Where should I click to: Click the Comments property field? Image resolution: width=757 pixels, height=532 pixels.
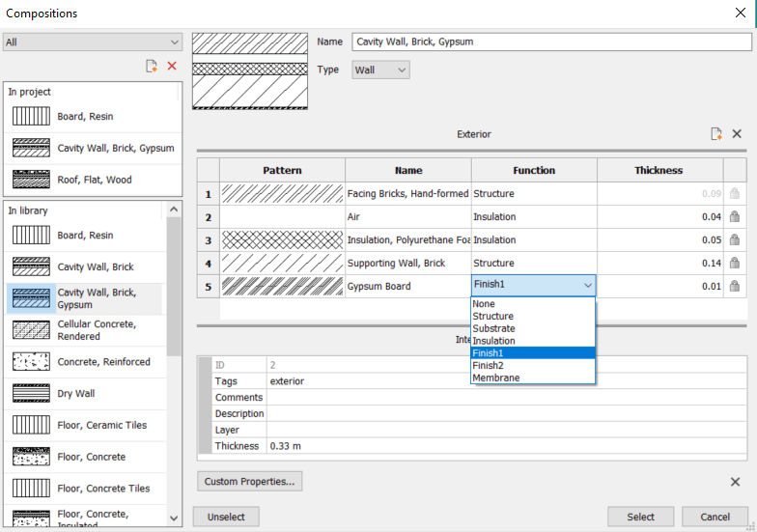506,398
